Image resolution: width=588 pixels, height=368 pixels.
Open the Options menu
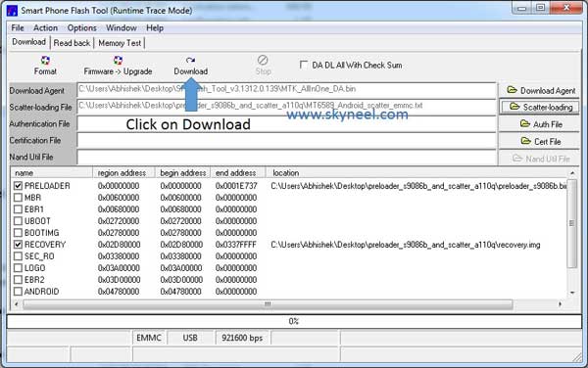tap(81, 28)
